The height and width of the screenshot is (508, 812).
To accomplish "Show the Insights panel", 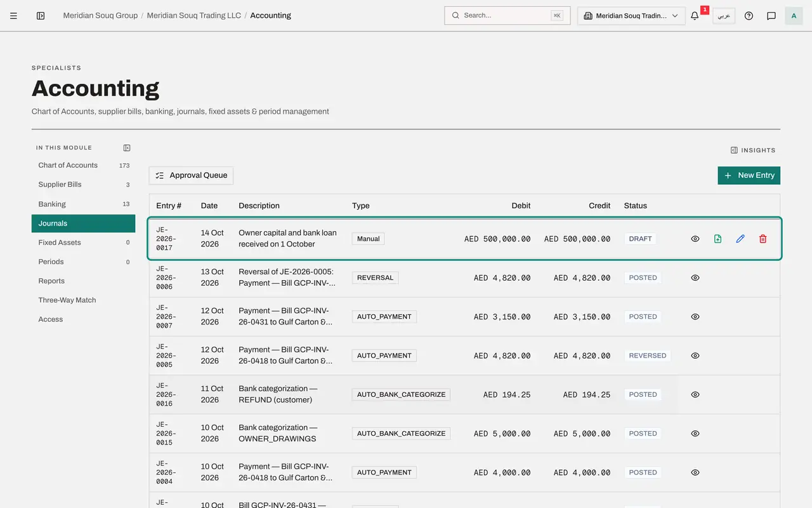I will click(753, 150).
